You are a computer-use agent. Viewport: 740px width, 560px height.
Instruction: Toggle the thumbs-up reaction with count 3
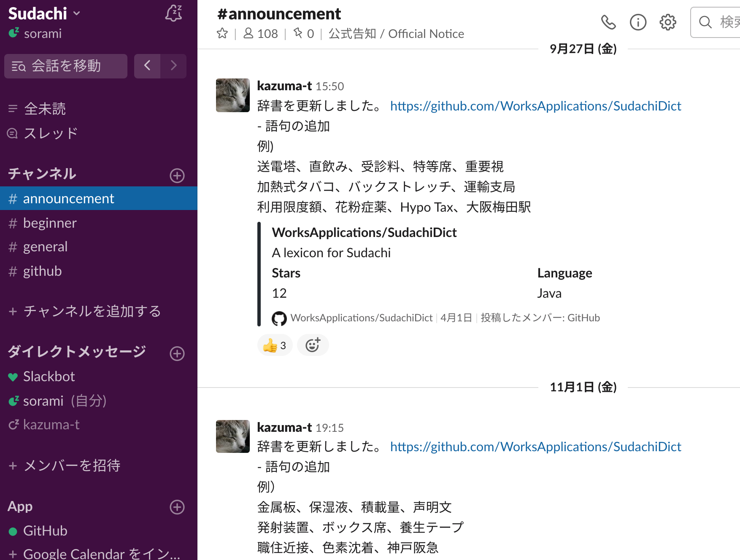point(275,345)
